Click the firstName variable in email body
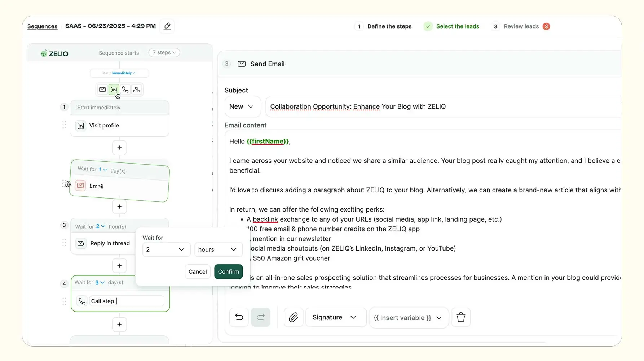 (x=268, y=141)
